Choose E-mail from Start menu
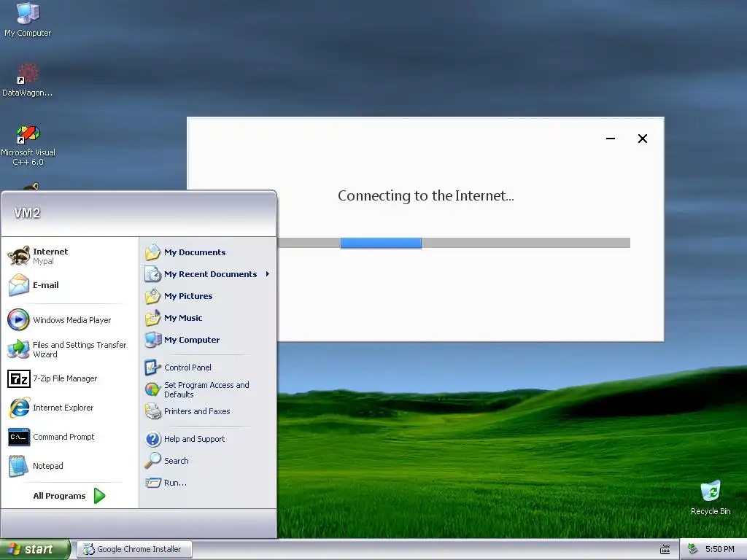Viewport: 747px width, 560px height. (x=71, y=285)
